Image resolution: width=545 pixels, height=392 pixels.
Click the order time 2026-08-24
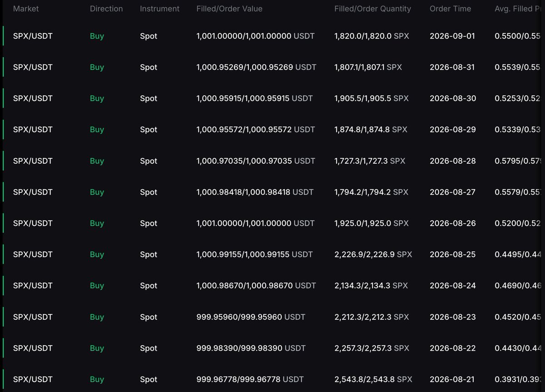pos(453,285)
